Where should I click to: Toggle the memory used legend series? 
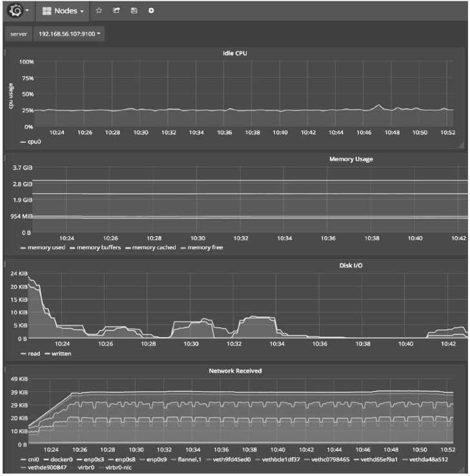[43, 247]
